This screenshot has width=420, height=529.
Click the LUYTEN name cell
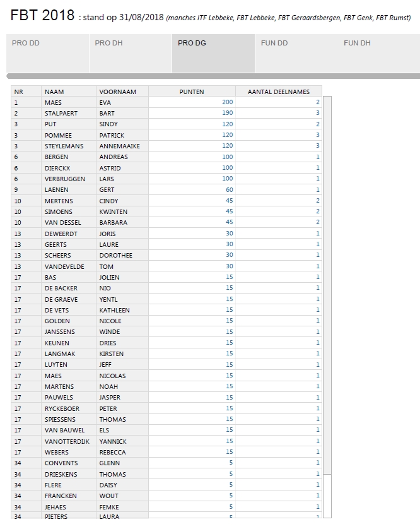tap(69, 364)
